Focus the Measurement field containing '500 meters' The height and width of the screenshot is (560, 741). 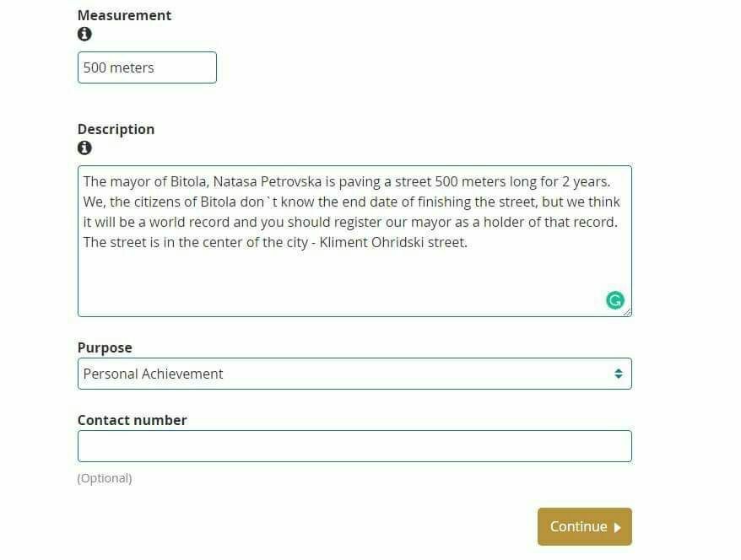147,67
